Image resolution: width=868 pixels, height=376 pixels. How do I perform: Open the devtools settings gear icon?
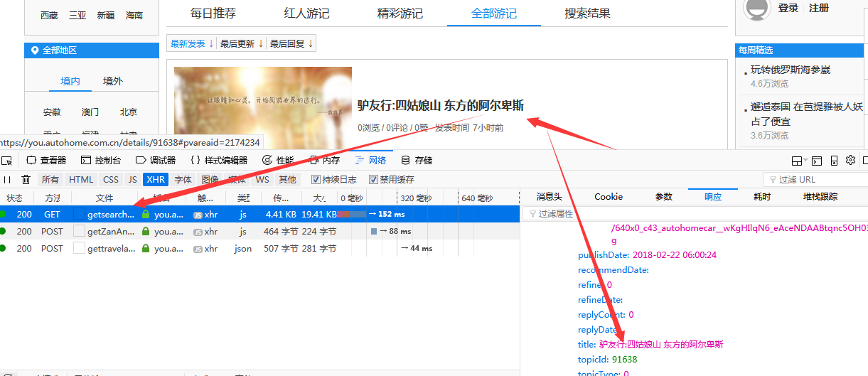point(850,160)
